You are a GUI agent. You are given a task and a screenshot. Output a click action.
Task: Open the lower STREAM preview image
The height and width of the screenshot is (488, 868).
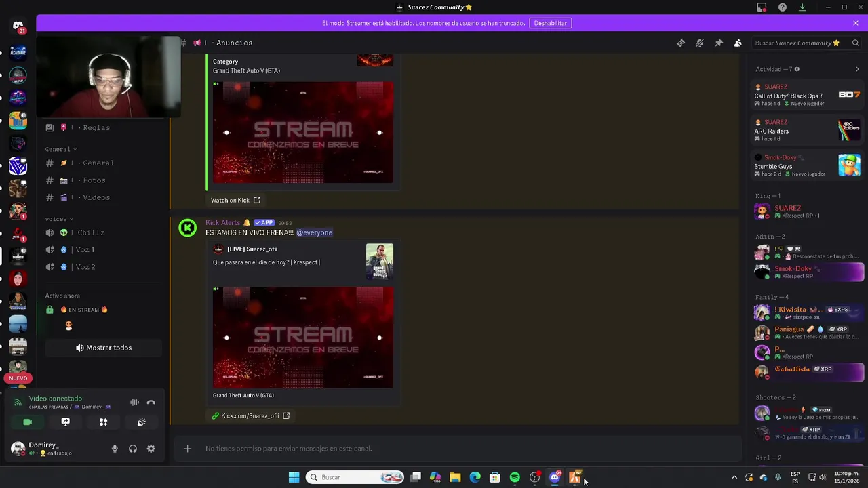(x=303, y=338)
